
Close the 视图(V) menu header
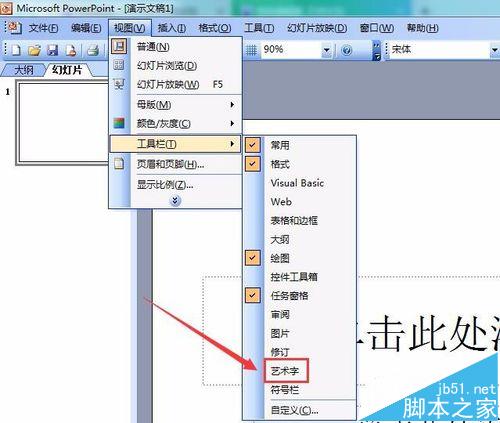[130, 28]
